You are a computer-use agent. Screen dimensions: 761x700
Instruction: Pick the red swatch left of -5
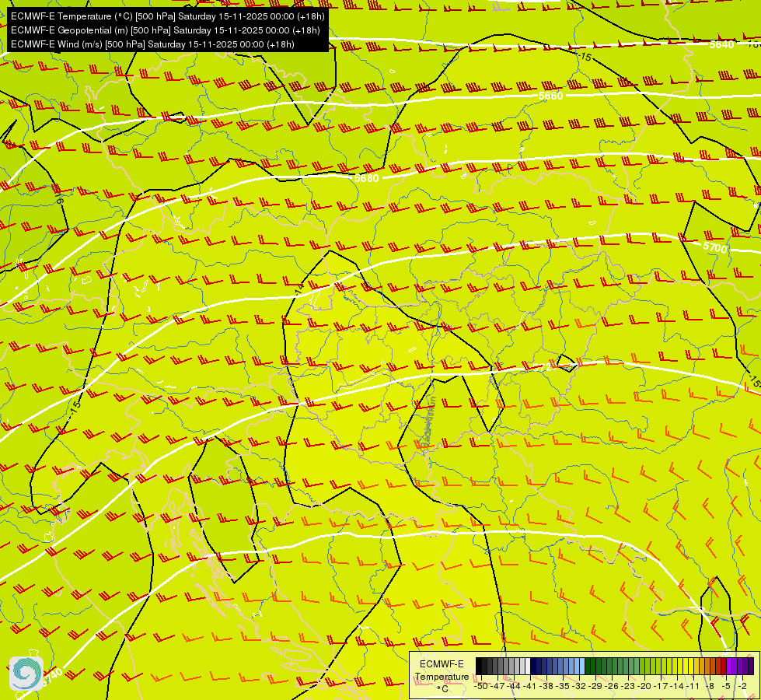click(724, 666)
